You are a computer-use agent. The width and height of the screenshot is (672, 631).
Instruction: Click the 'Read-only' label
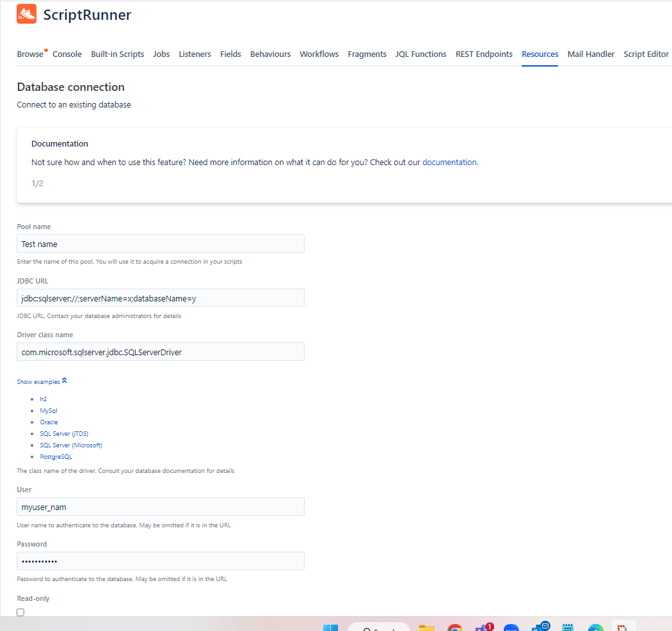(x=33, y=598)
